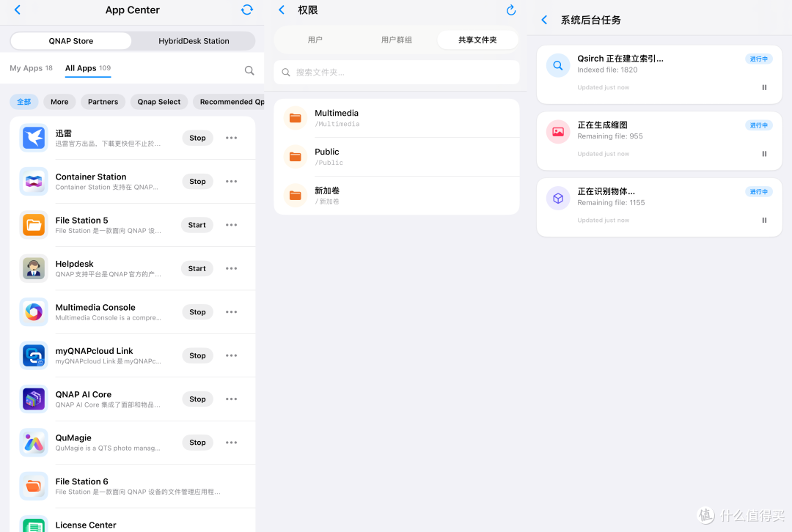Open more options for File Station 5
The image size is (792, 532).
coord(231,225)
